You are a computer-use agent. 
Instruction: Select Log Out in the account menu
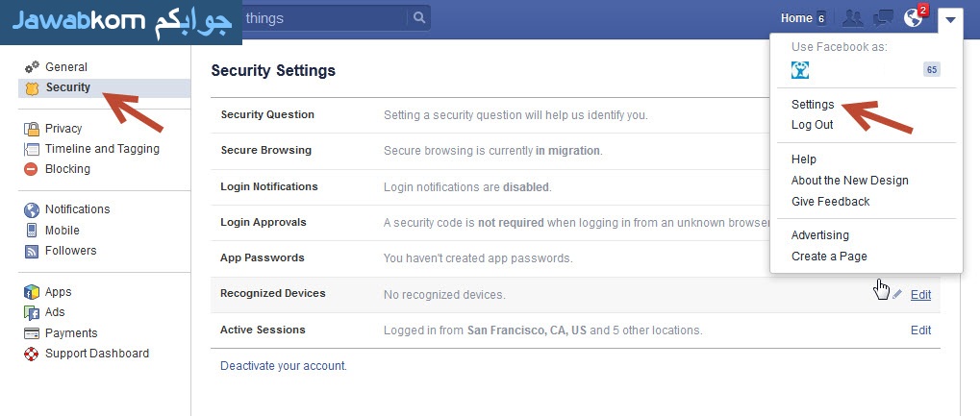(812, 124)
